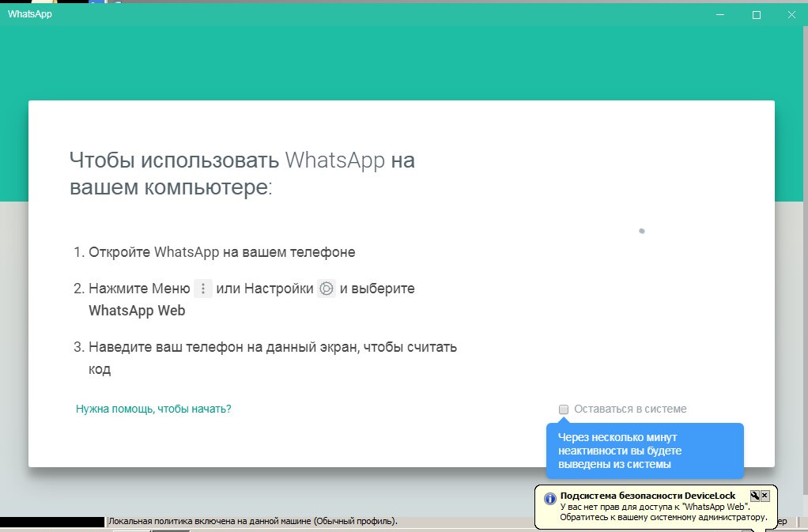
Task: Maximize the WhatsApp window
Action: coord(757,14)
